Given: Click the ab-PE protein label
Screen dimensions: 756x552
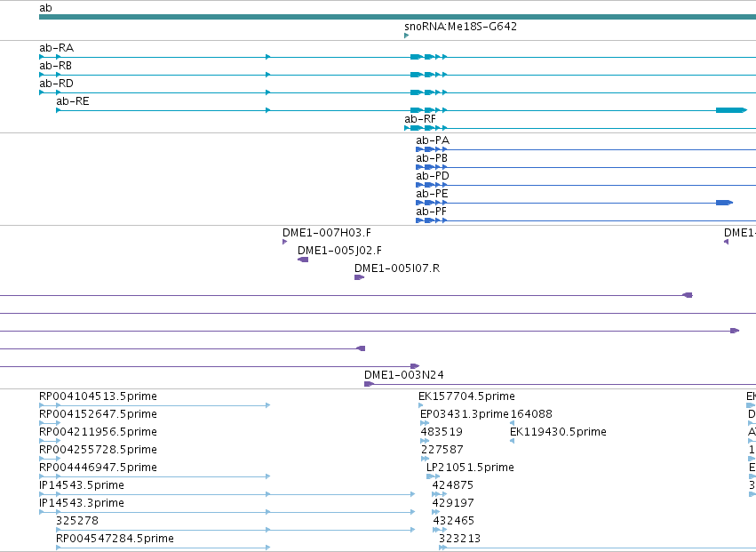Looking at the screenshot, I should coord(432,194).
